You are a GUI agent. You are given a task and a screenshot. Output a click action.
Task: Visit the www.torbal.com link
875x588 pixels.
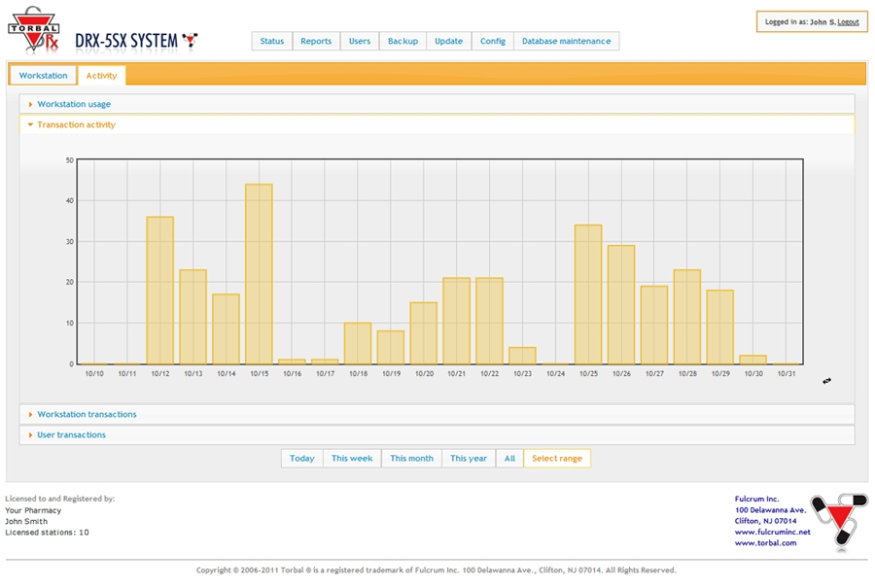[x=766, y=543]
